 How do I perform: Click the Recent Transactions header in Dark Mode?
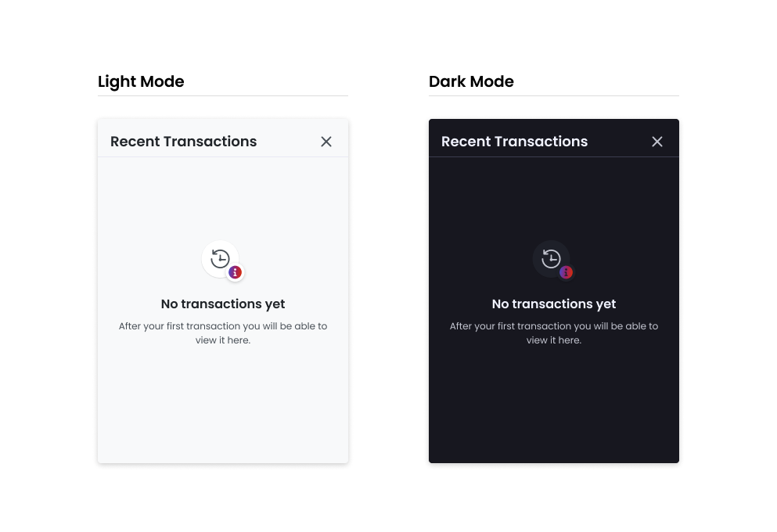514,142
